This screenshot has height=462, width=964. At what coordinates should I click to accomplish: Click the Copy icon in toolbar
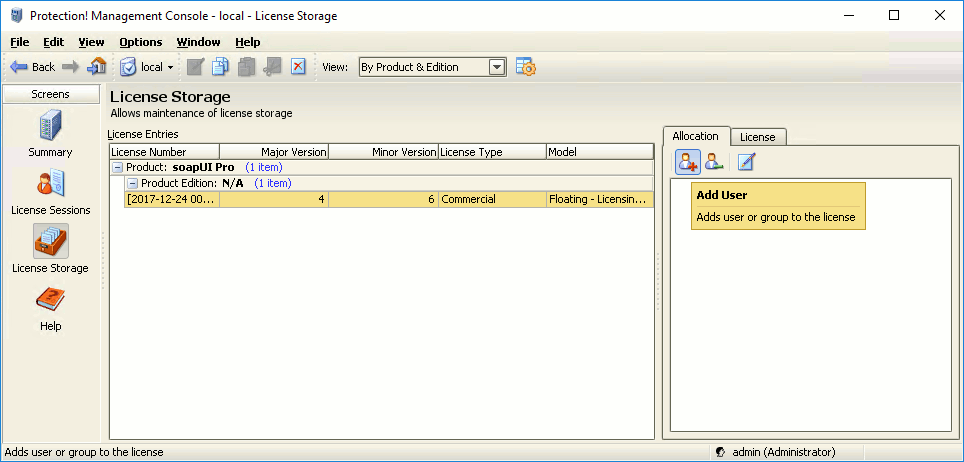[x=220, y=66]
